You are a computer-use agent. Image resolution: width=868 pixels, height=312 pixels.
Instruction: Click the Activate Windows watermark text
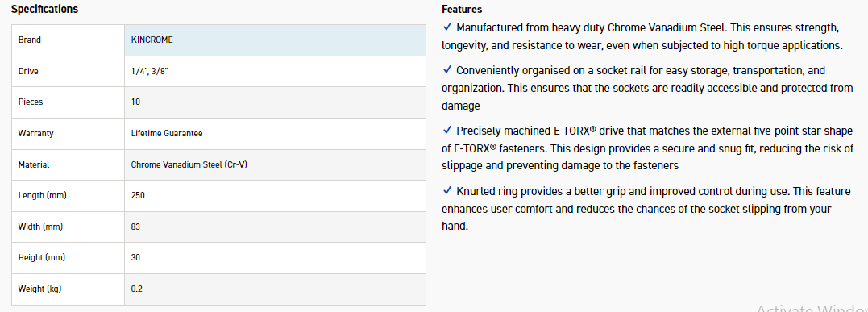[x=812, y=307]
